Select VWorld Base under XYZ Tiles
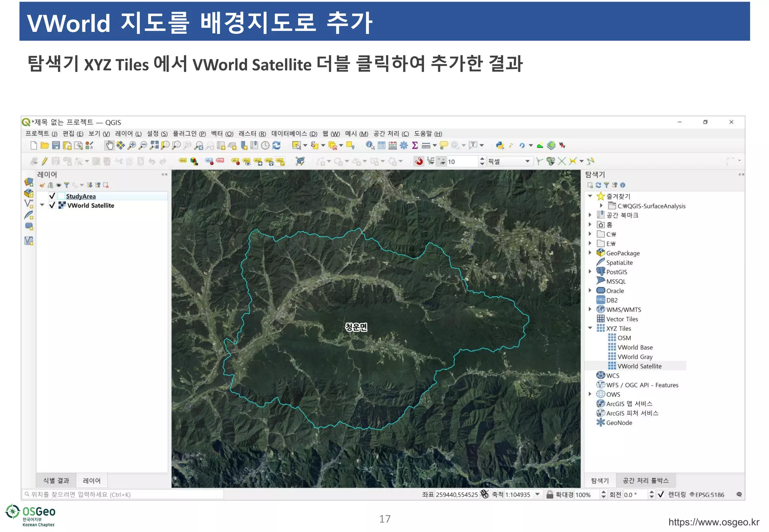This screenshot has width=769, height=532. 635,347
